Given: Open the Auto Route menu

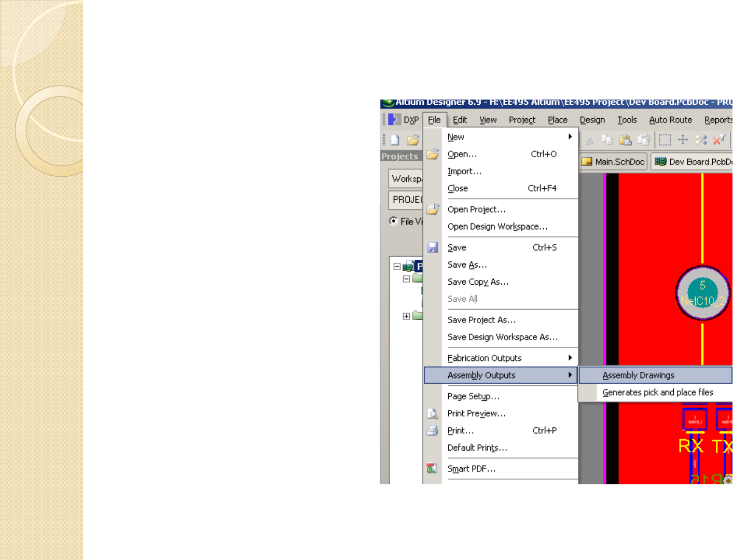Looking at the screenshot, I should tap(671, 120).
